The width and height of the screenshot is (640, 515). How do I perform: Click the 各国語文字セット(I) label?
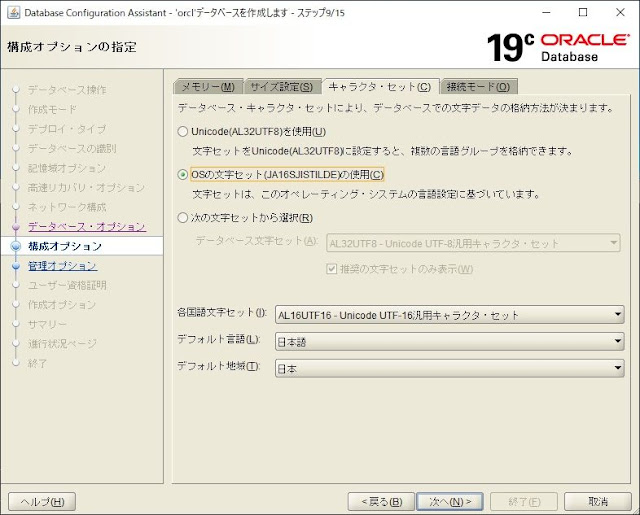pyautogui.click(x=222, y=313)
